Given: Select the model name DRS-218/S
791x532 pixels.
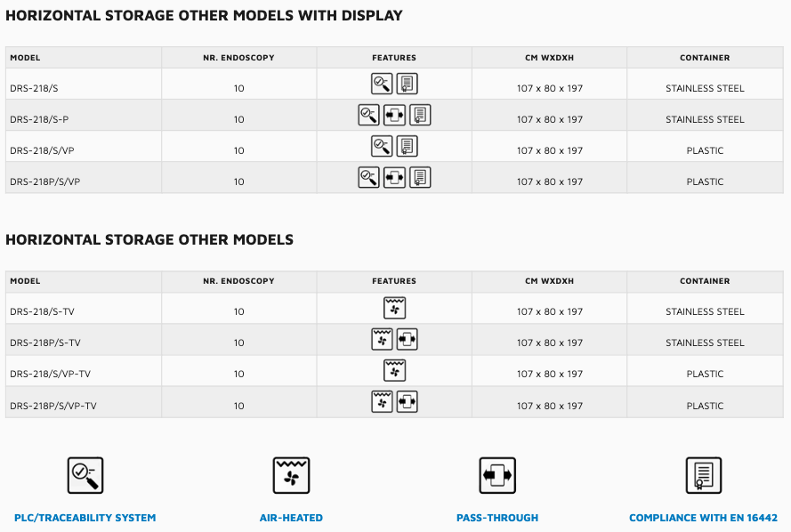Looking at the screenshot, I should (34, 88).
